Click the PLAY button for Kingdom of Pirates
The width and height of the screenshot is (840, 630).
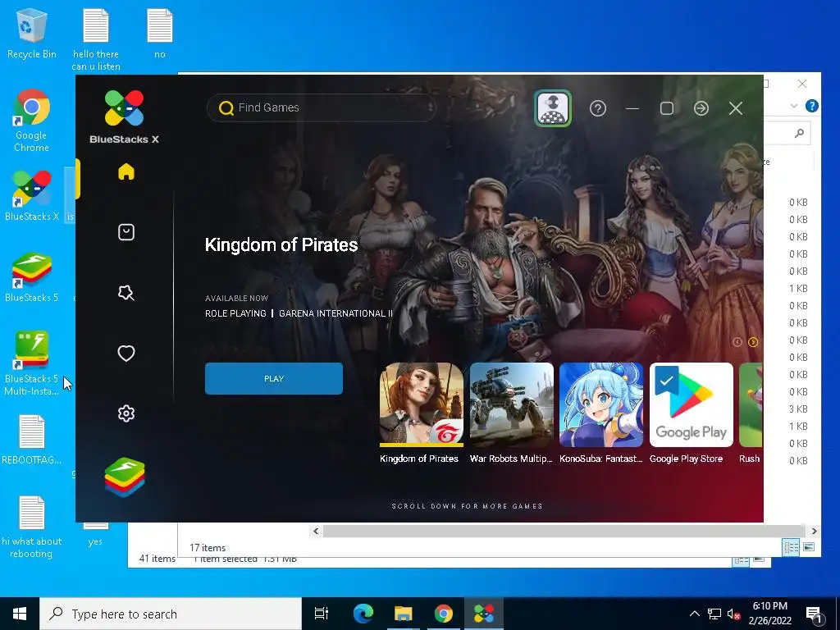coord(274,378)
